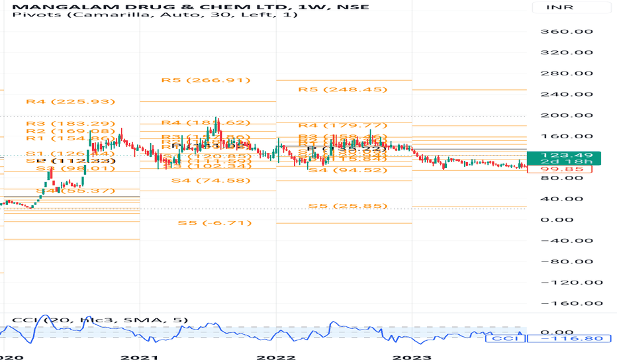Select the R3 (183.29) pivot label
Image resolution: width=617 pixels, height=364 pixels.
pos(71,124)
